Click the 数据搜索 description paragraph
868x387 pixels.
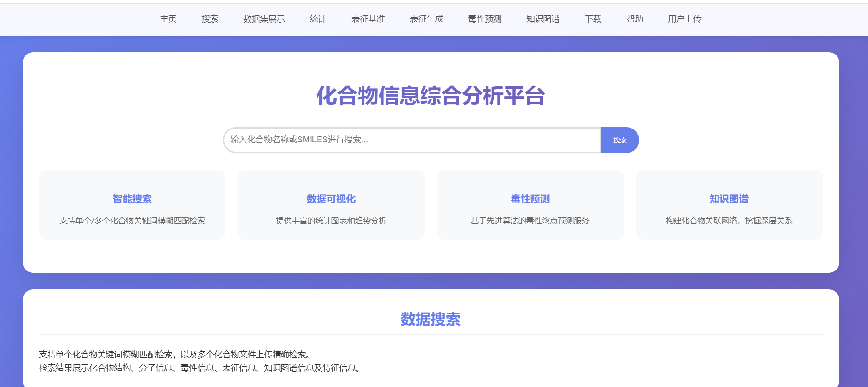200,361
